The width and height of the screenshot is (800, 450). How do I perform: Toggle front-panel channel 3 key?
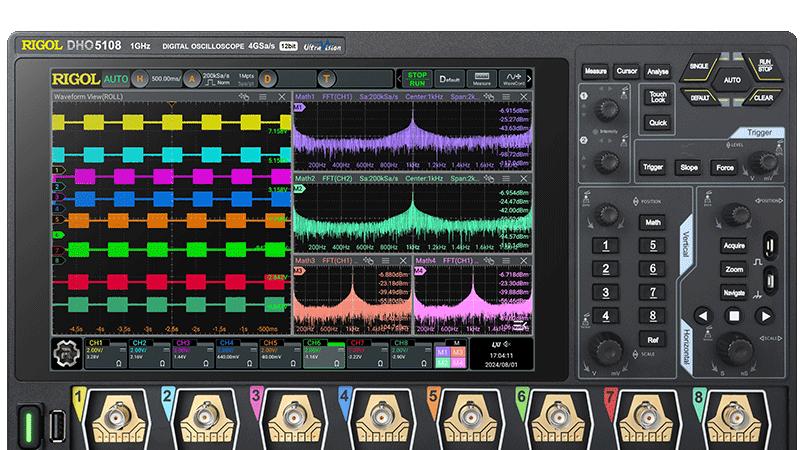point(606,292)
